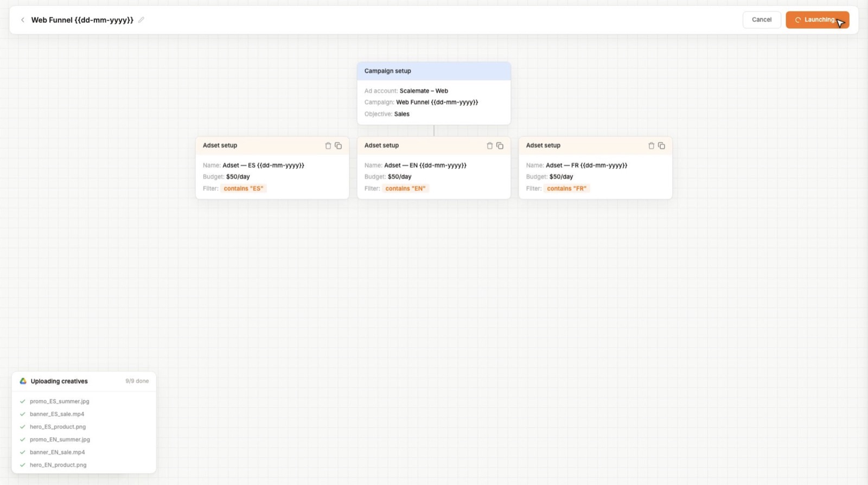Go back using the left chevron arrow
Image resolution: width=868 pixels, height=485 pixels.
click(22, 20)
